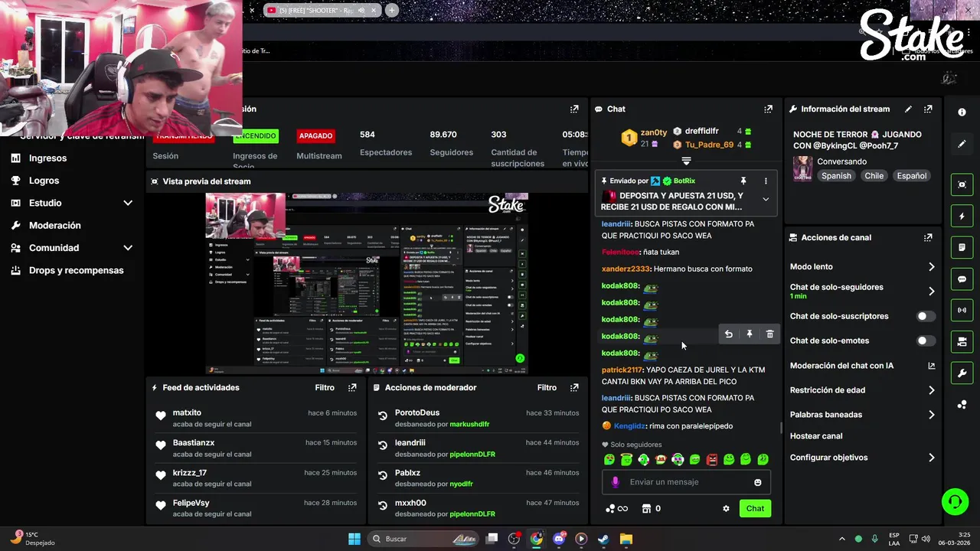Viewport: 980px width, 551px height.
Task: Open Logros in the left sidebar
Action: click(x=44, y=181)
